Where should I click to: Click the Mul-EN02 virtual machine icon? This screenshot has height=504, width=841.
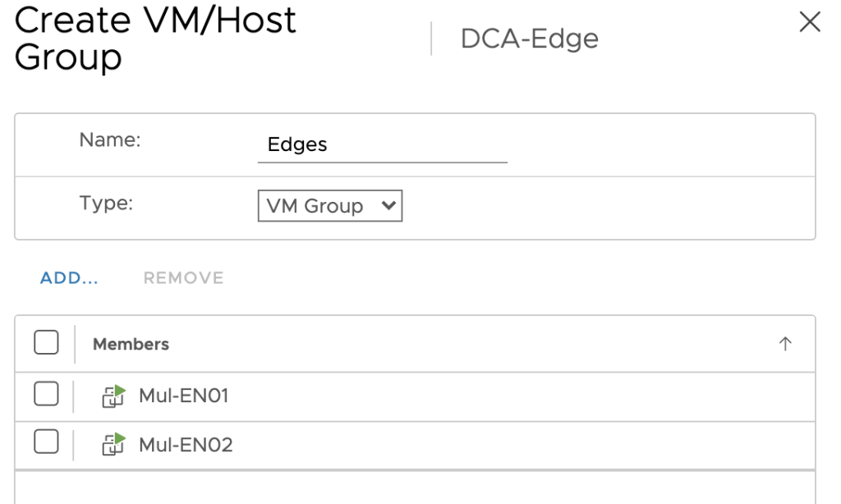(113, 444)
